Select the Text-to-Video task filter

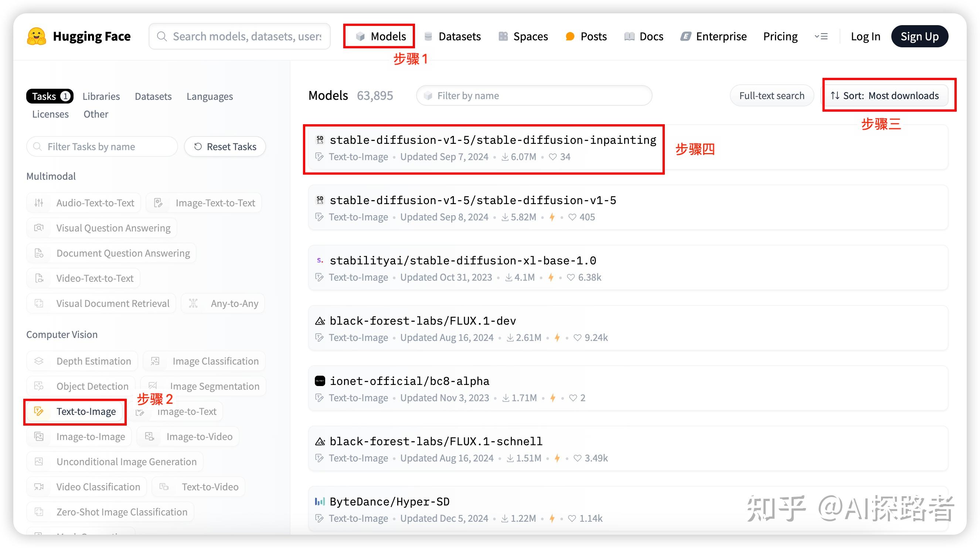coord(198,487)
